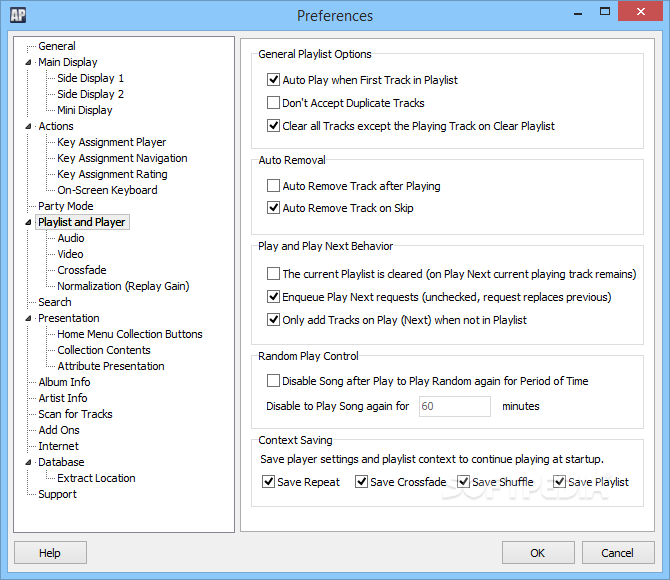Image resolution: width=670 pixels, height=580 pixels.
Task: Click the Cancel button
Action: point(618,553)
